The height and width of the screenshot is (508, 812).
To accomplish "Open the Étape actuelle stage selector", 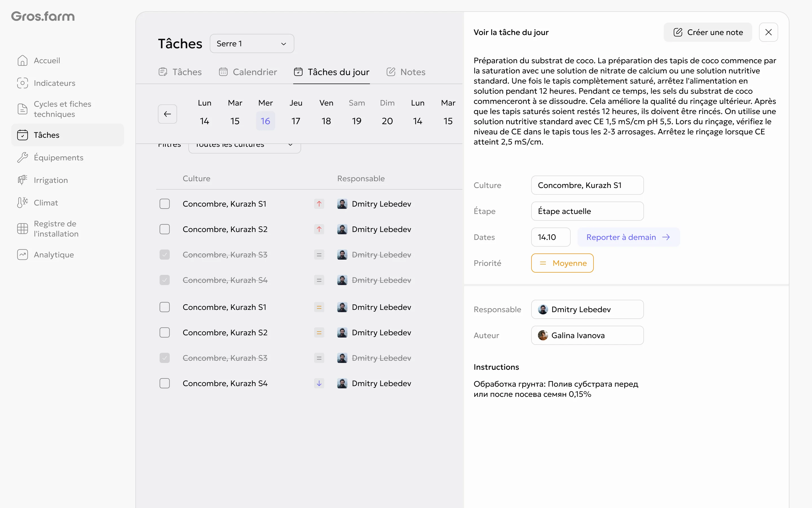I will point(587,211).
